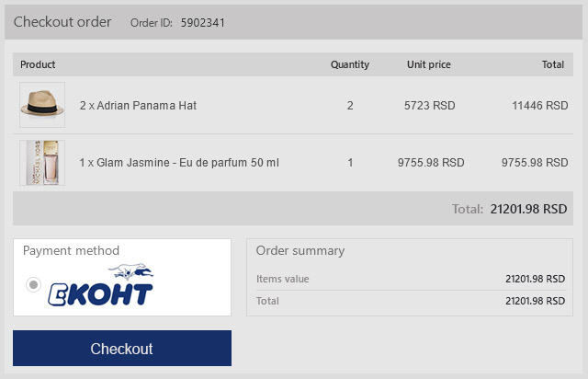
Task: Click the Checkout order page title
Action: (62, 21)
